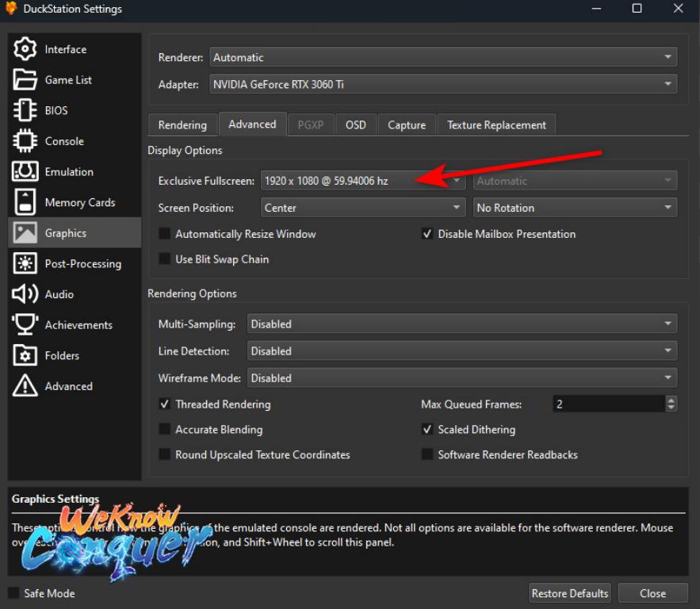700x609 pixels.
Task: Select the Game List folder icon
Action: 25,79
